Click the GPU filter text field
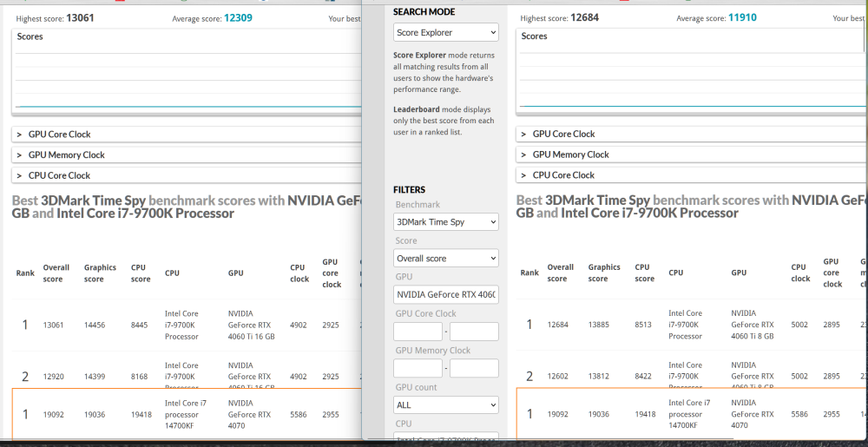 click(445, 295)
